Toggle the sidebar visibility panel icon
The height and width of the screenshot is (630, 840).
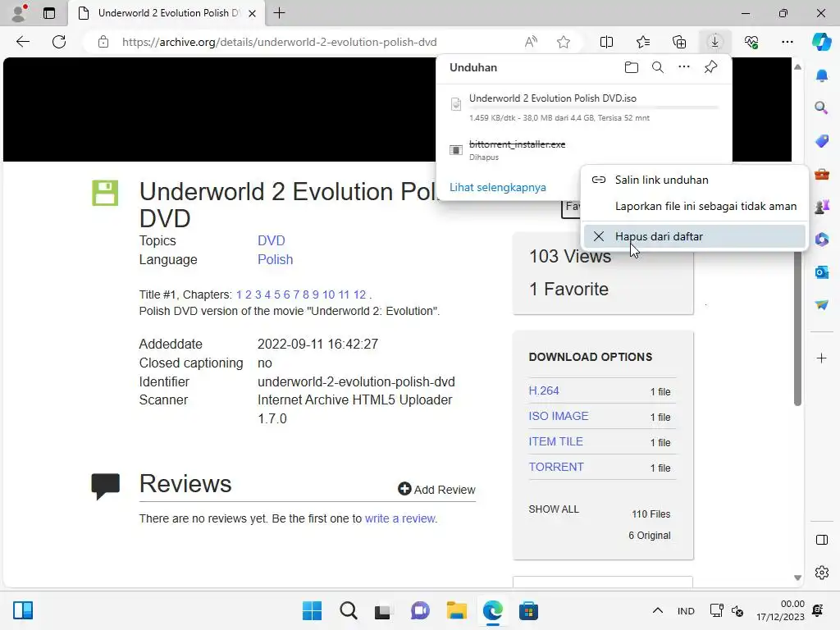coord(821,540)
